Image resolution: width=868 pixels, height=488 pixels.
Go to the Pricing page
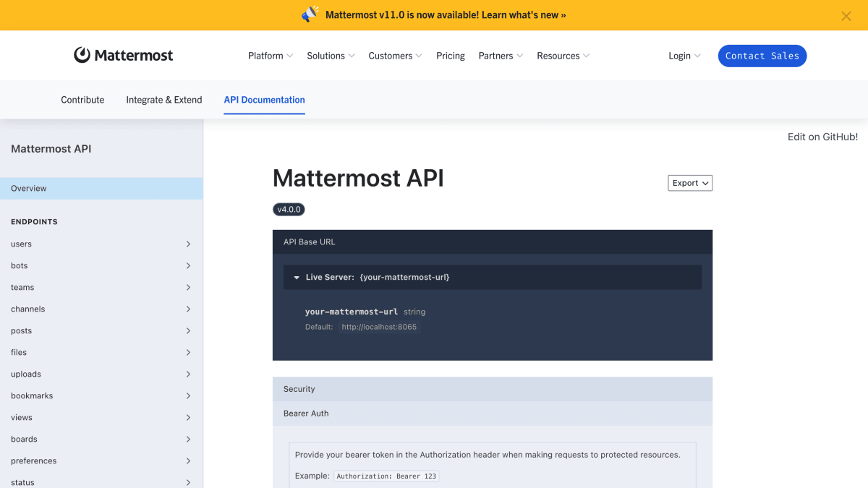click(451, 56)
